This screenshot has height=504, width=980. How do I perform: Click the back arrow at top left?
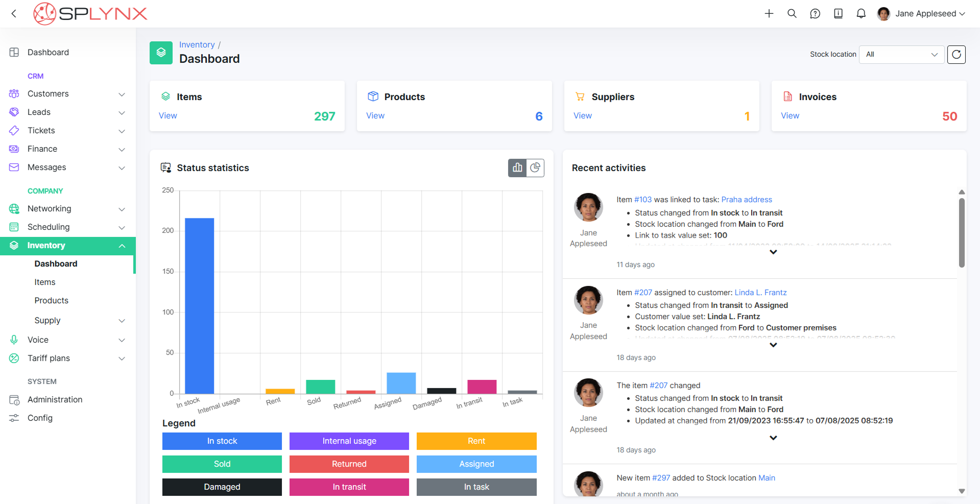tap(14, 13)
